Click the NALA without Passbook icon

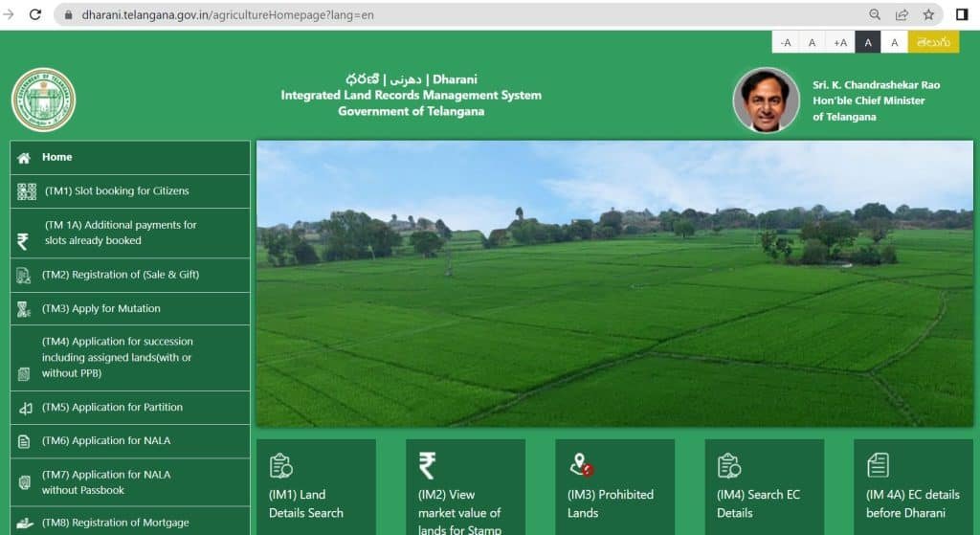(24, 481)
